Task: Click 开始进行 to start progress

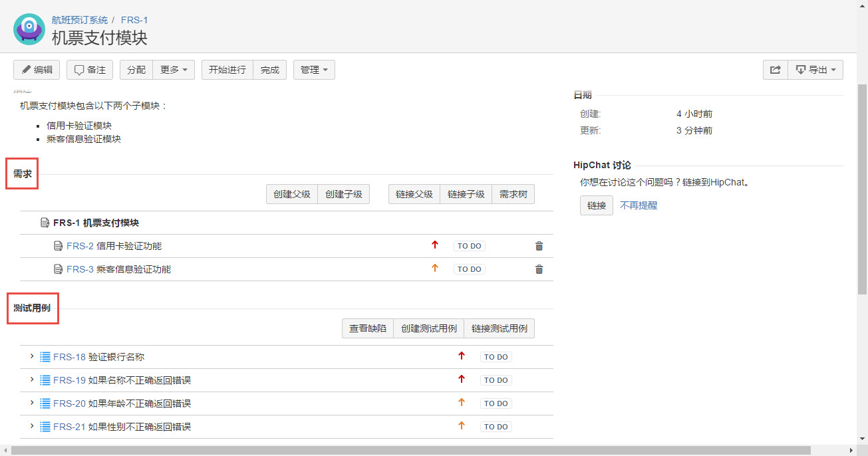Action: [x=227, y=70]
